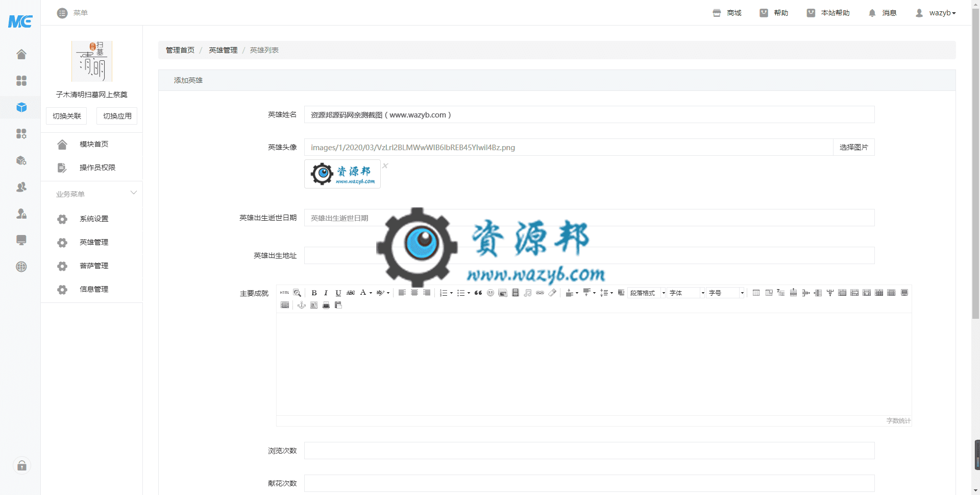Click the blue cube icon in left rail
This screenshot has width=980, height=495.
21,107
